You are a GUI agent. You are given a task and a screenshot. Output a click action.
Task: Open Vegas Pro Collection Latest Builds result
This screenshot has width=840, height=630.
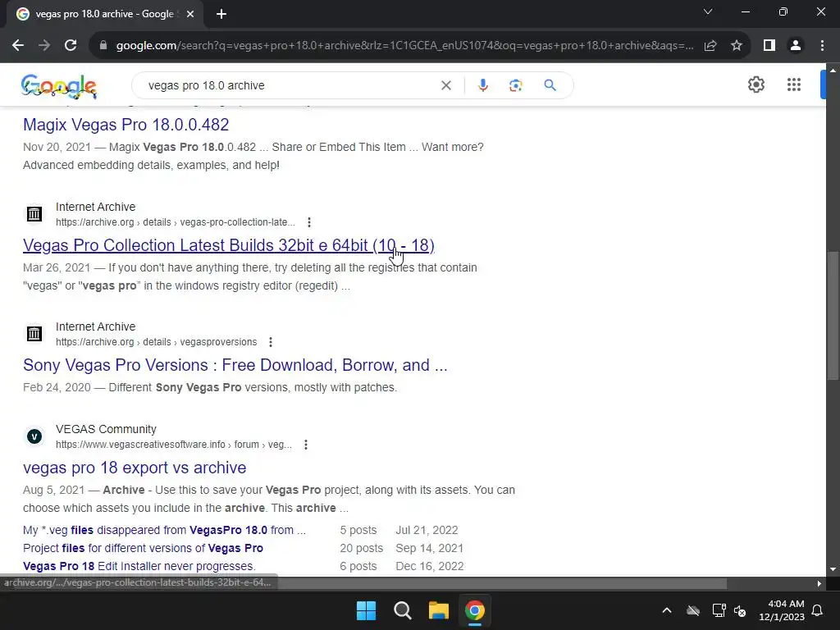click(x=229, y=245)
